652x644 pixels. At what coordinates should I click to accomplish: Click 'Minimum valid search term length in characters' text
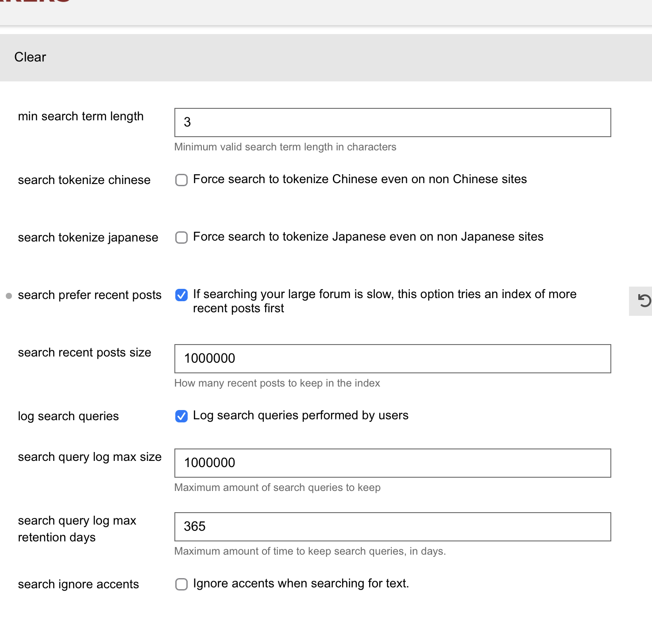click(285, 147)
